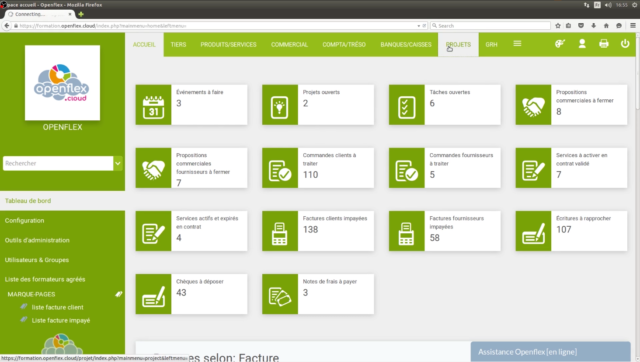The height and width of the screenshot is (362, 640).
Task: Click the edit bookmarks icon beside MARQUE-PAGES
Action: [118, 294]
